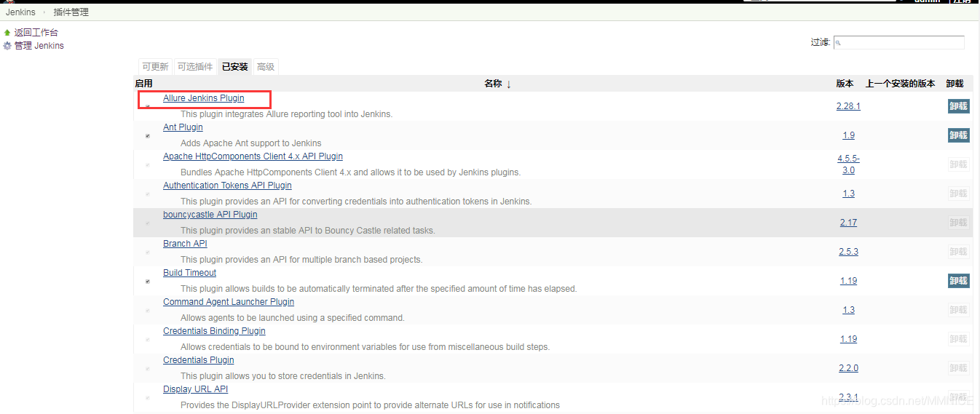Click the 上一个安装的版本 column header

pyautogui.click(x=900, y=84)
